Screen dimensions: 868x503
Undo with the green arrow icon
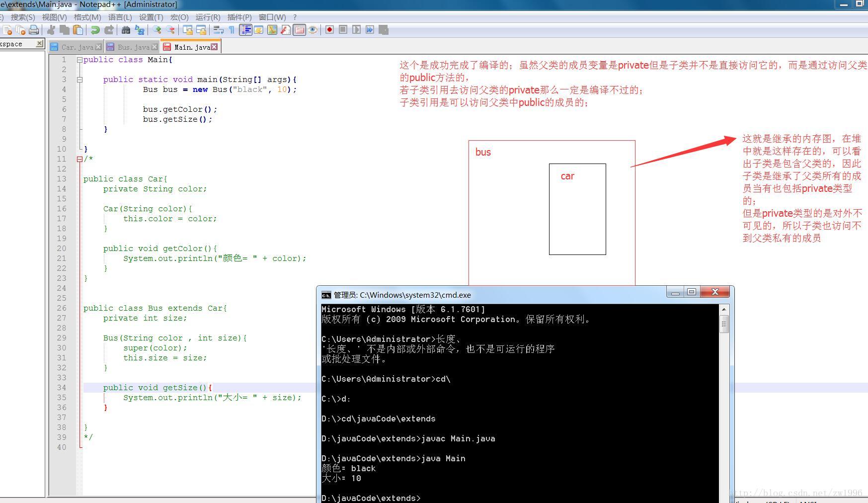coord(95,30)
